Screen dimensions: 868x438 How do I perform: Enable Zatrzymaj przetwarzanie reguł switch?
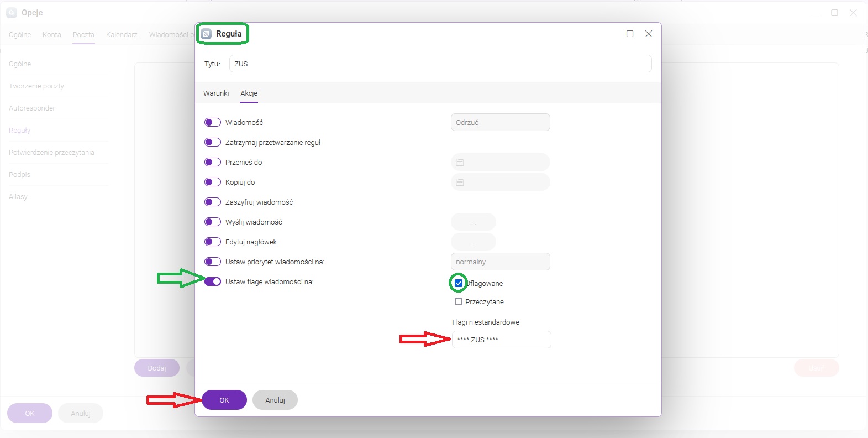pos(213,142)
